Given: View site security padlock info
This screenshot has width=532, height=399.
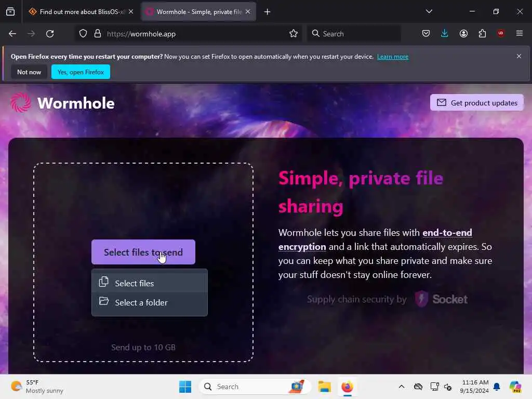Looking at the screenshot, I should coord(98,34).
